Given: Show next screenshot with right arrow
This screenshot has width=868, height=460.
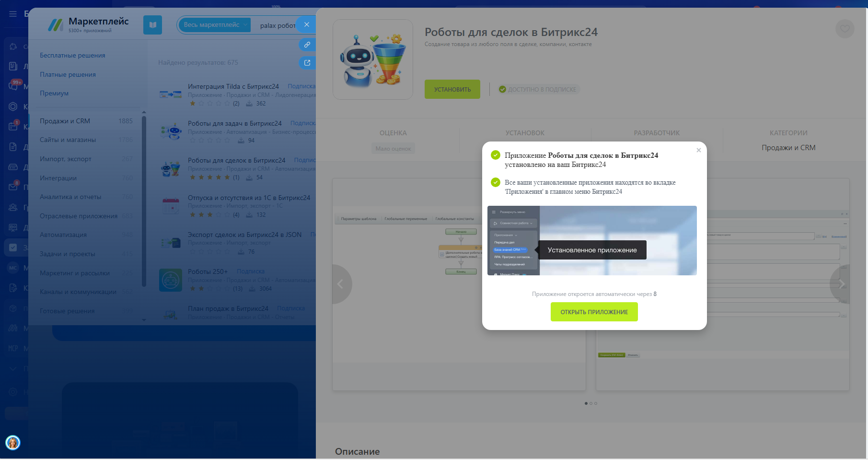Looking at the screenshot, I should [841, 284].
